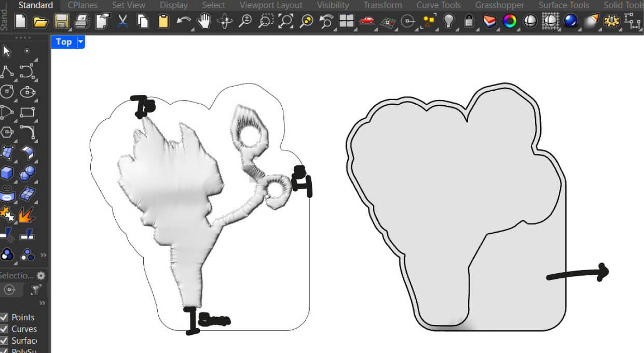This screenshot has width=644, height=353.
Task: Toggle the Curves filter checkbox
Action: pyautogui.click(x=4, y=329)
